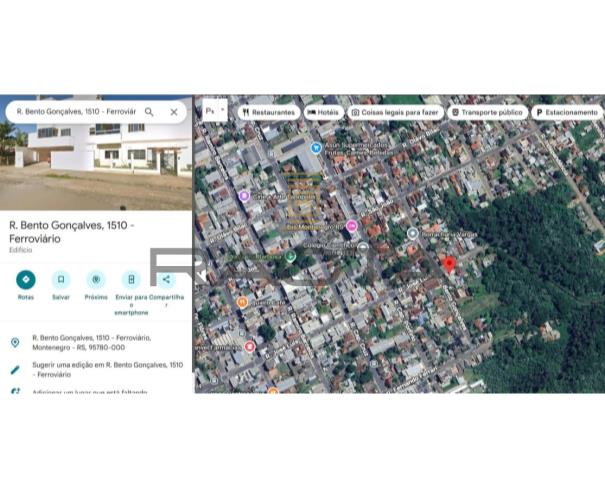Click the red location pin
605x487 pixels.
click(449, 265)
